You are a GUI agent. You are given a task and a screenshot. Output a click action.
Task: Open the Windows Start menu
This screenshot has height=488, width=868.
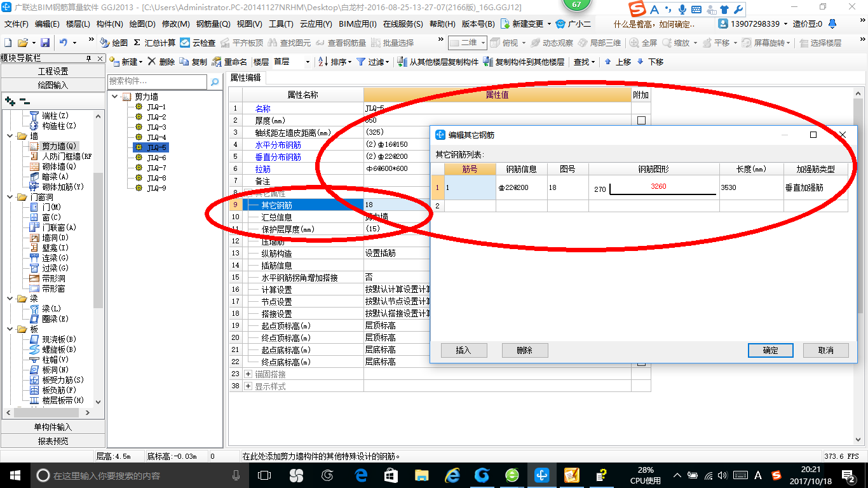[x=14, y=475]
